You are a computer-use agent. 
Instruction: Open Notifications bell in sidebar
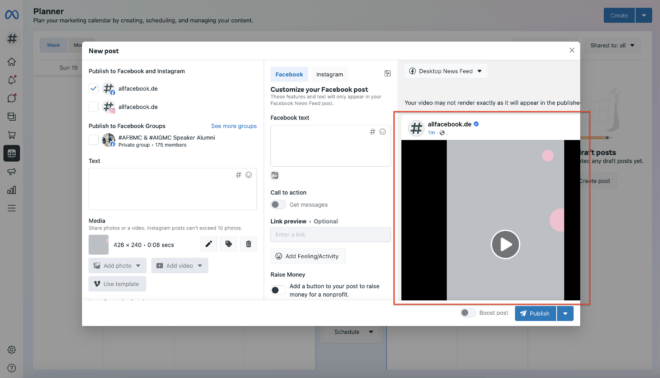[x=12, y=80]
